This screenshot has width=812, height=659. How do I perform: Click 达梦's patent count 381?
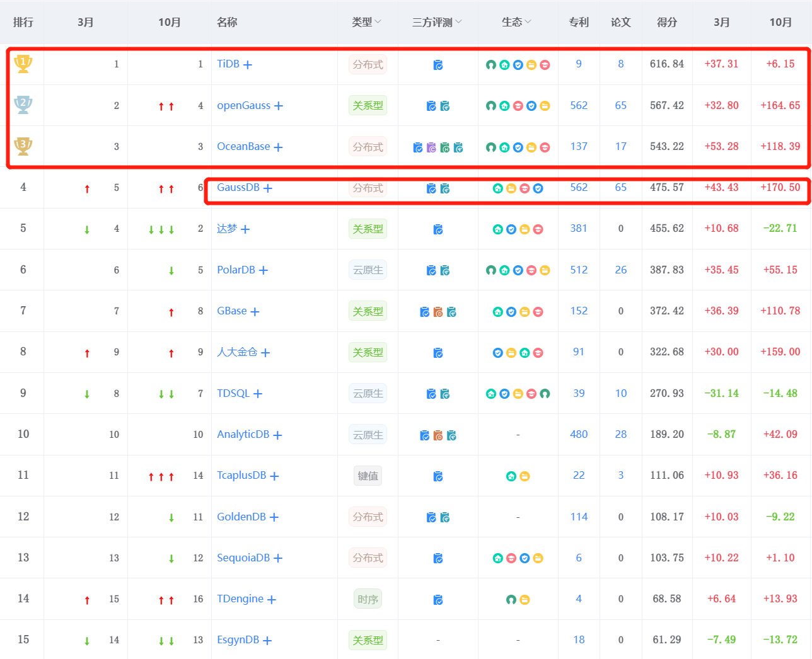point(579,229)
